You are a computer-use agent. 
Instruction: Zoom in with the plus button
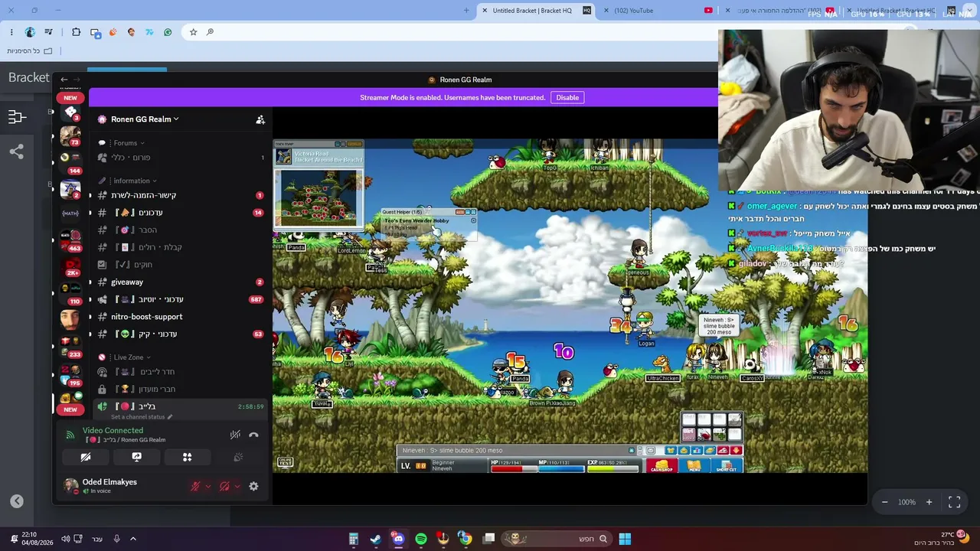tap(929, 502)
